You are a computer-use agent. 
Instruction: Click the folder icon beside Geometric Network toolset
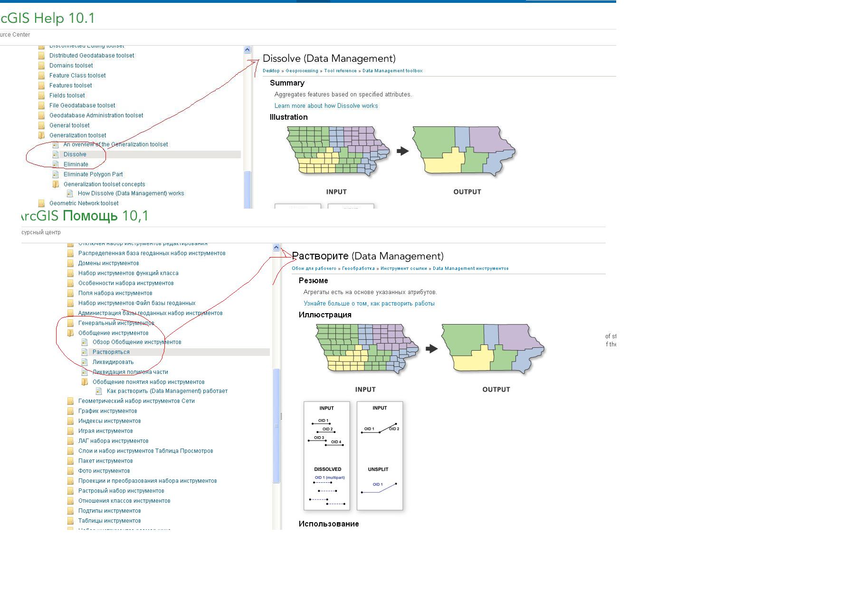click(x=42, y=203)
